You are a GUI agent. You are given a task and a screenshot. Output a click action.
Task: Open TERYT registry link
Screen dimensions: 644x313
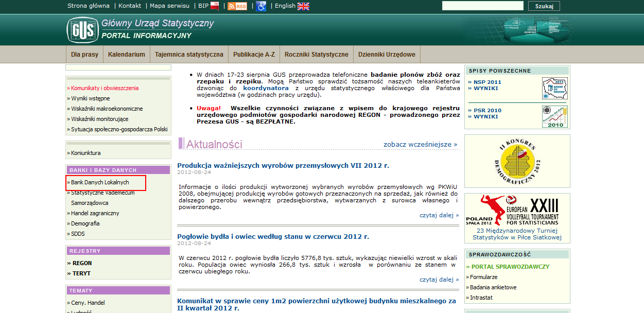[x=81, y=273]
